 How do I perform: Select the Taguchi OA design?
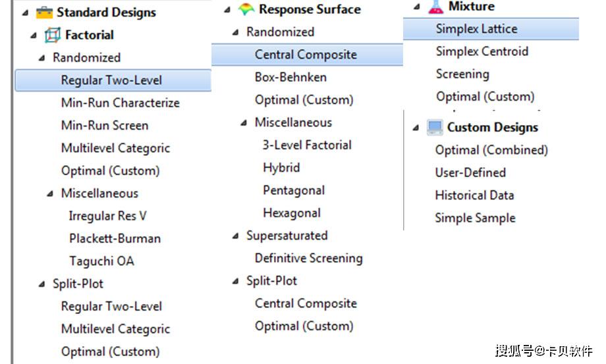101,261
